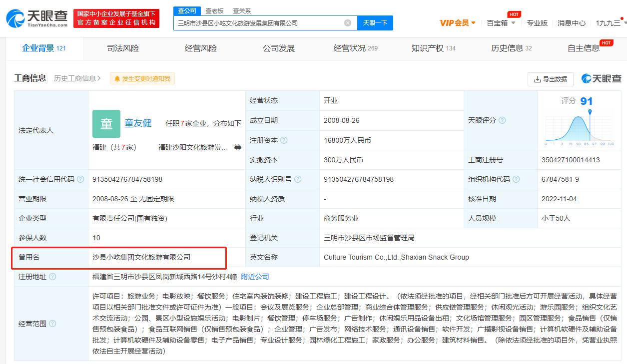Click the 天眼一下 search button

pyautogui.click(x=375, y=23)
